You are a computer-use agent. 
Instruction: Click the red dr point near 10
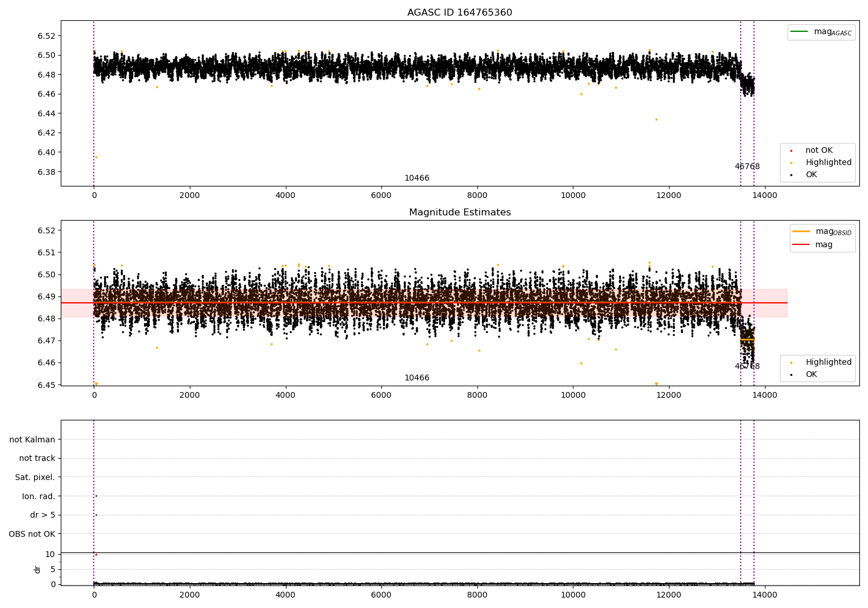(x=96, y=555)
